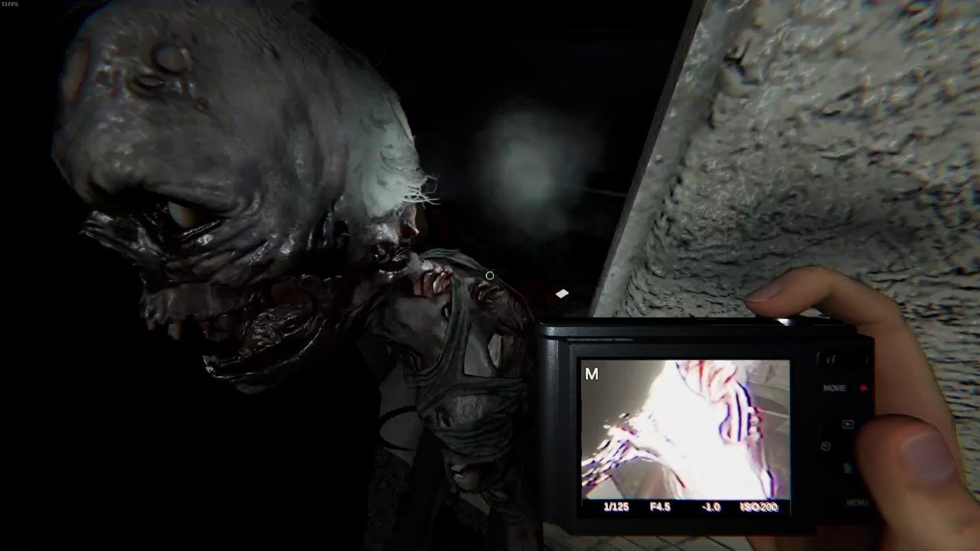Click the 1/125 shutter speed value
Viewport: 980px width, 551px height.
click(616, 507)
